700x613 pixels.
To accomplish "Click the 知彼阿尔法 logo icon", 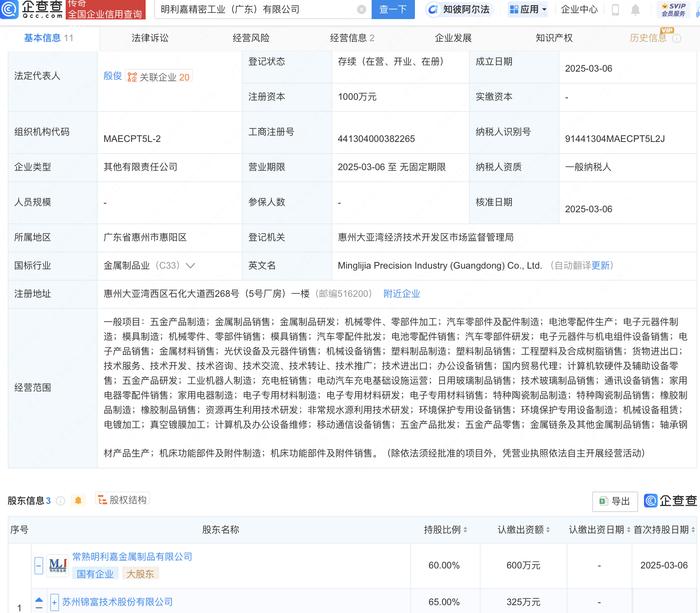I will click(432, 9).
